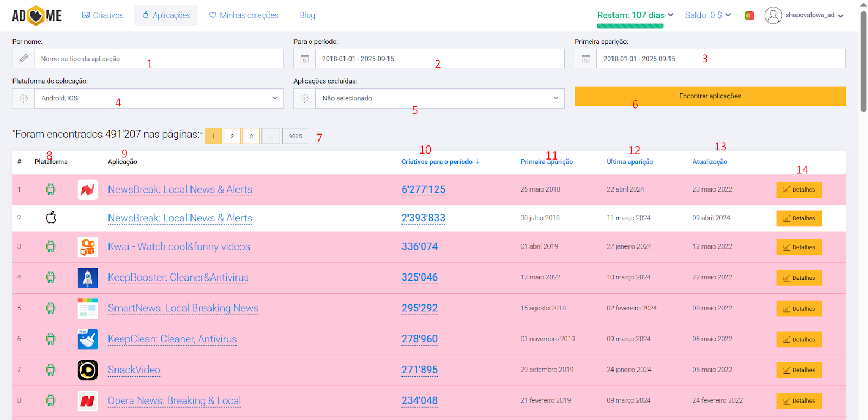The image size is (868, 420).
Task: Click the KeepBooster rocket app icon
Action: (87, 278)
